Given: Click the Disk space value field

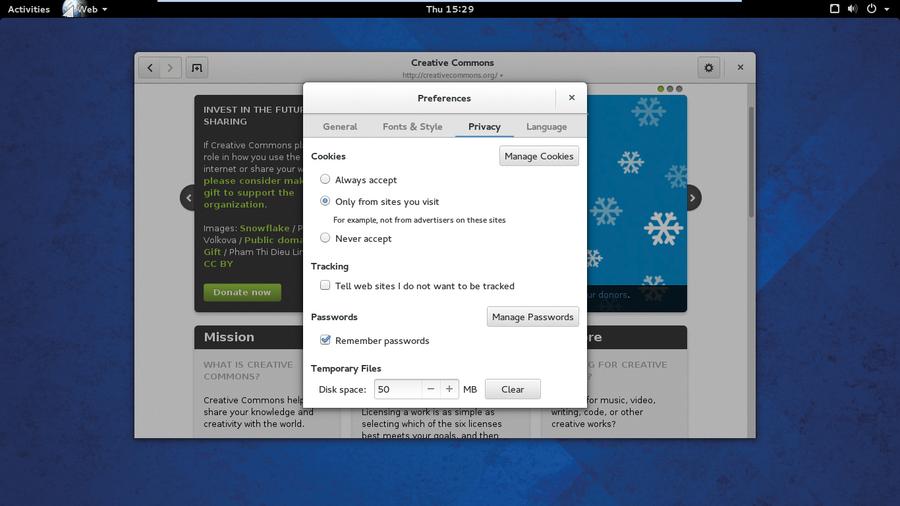Looking at the screenshot, I should [398, 389].
